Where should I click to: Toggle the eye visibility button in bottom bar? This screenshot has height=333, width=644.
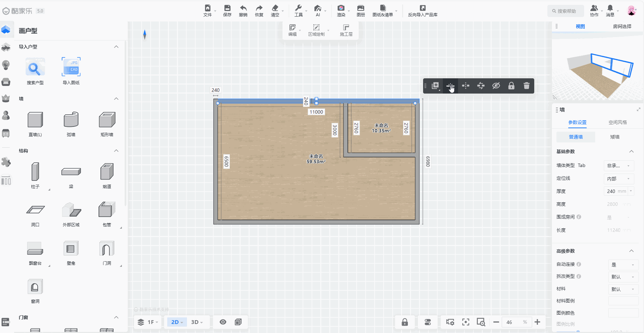tap(223, 322)
